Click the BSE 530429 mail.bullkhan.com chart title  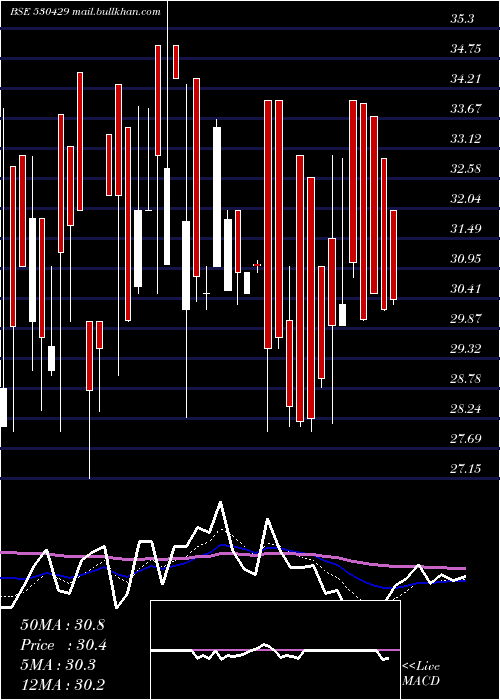[86, 12]
